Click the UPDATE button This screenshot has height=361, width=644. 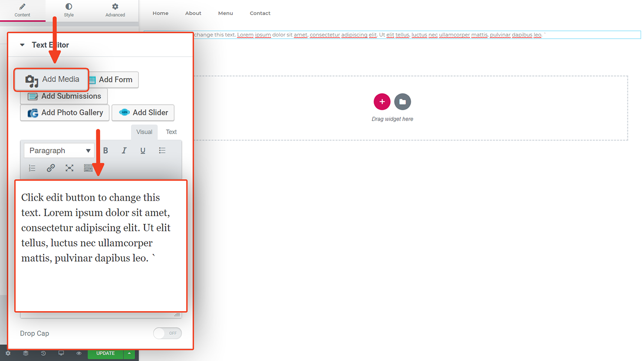[x=105, y=353]
